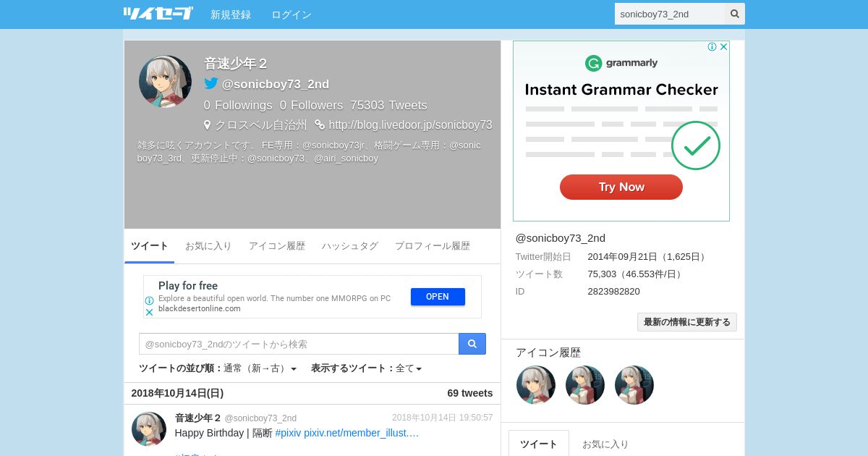Image resolution: width=868 pixels, height=456 pixels.
Task: Click the 75303 Tweets count
Action: [389, 105]
